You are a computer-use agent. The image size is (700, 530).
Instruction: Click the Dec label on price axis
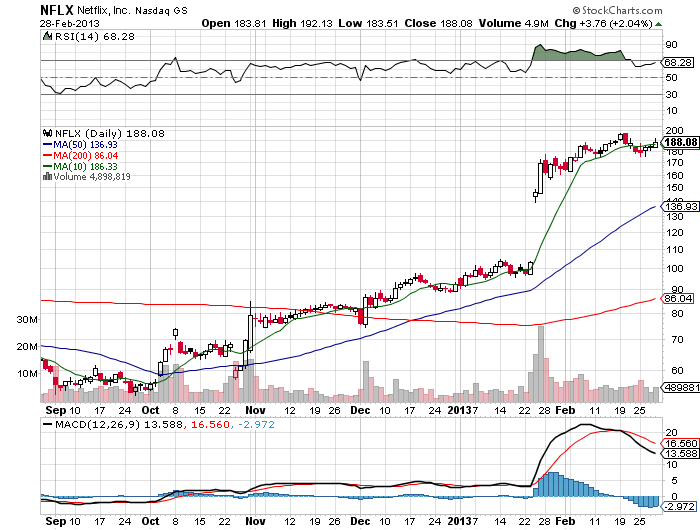click(360, 410)
